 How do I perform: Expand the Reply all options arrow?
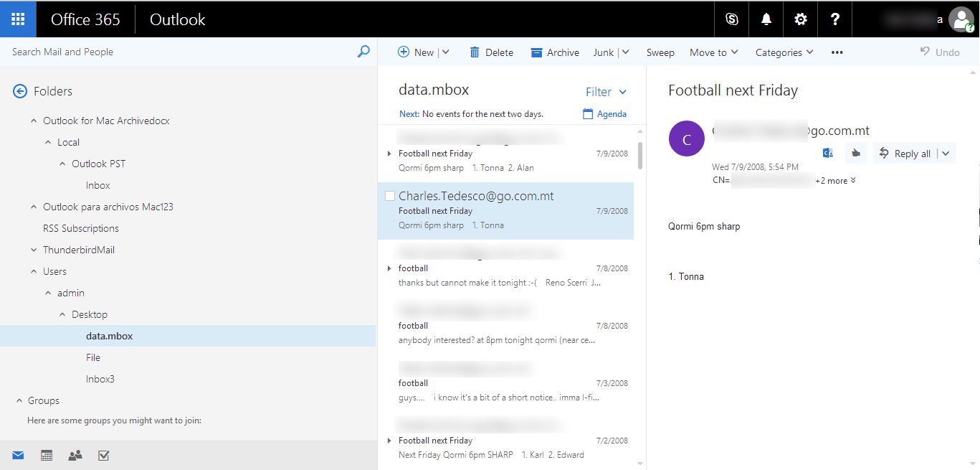(946, 153)
